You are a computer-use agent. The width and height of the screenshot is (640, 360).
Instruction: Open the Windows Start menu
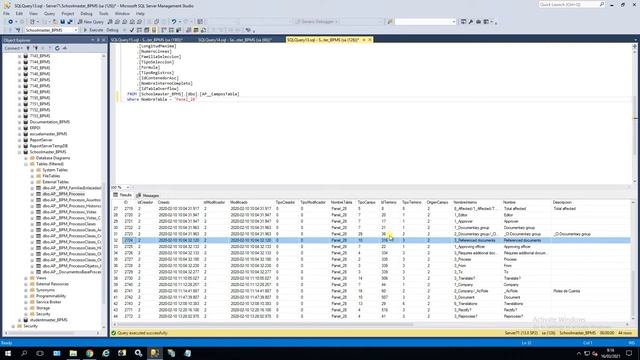(x=7, y=353)
